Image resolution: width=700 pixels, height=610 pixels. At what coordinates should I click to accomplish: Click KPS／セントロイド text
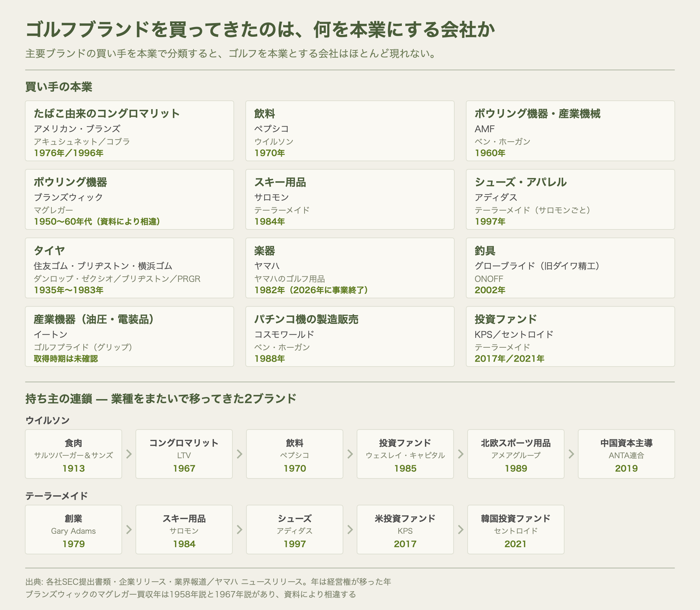[x=514, y=334]
